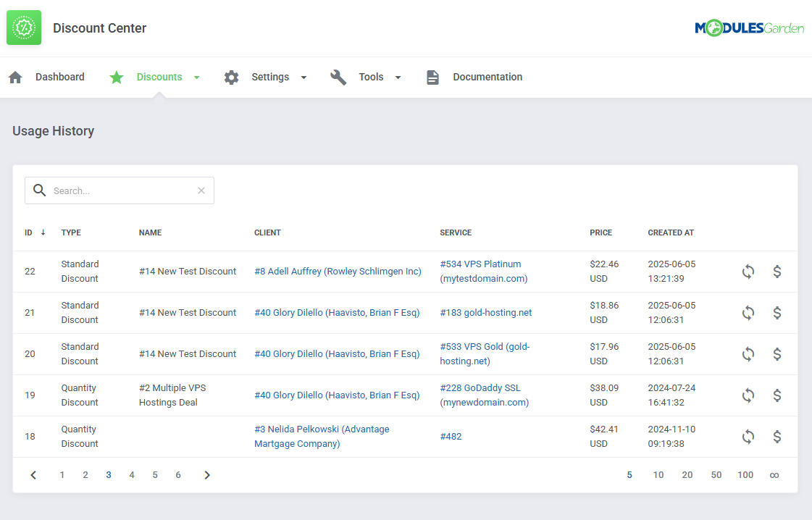Go to page 1
The image size is (812, 520).
coord(62,475)
